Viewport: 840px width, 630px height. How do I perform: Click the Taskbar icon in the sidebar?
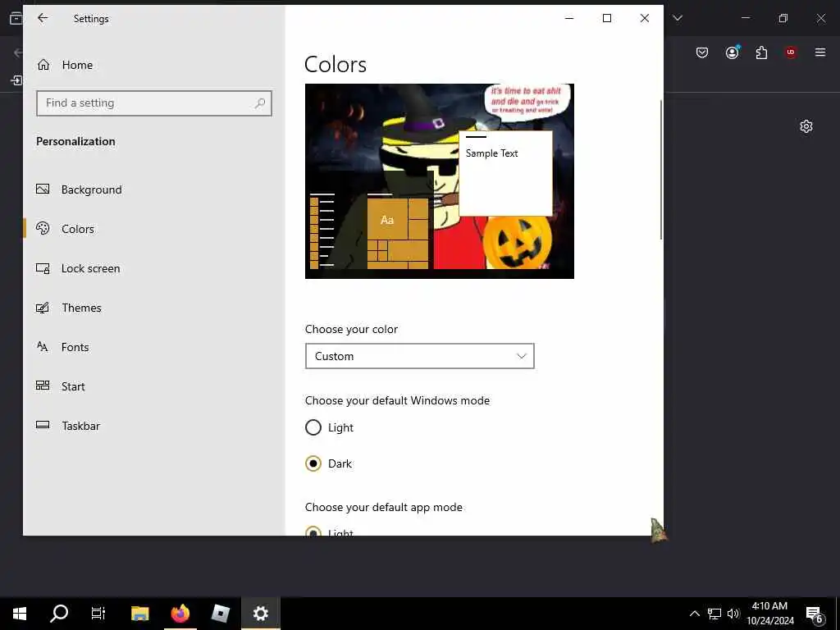(43, 426)
